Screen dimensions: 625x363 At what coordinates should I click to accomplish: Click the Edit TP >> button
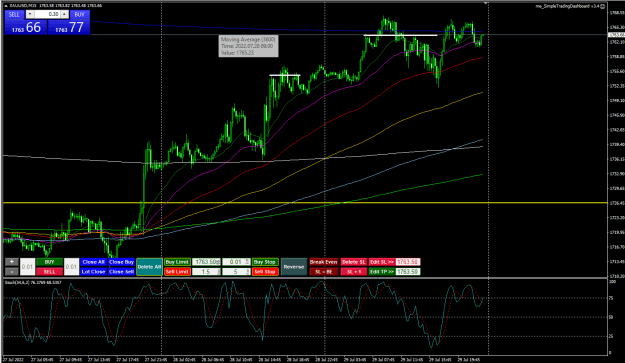click(382, 272)
